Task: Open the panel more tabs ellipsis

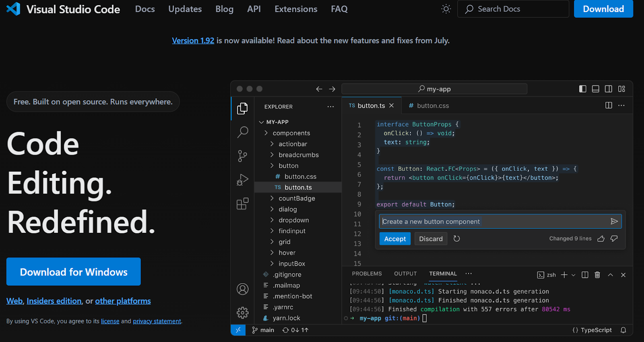Action: pyautogui.click(x=469, y=274)
